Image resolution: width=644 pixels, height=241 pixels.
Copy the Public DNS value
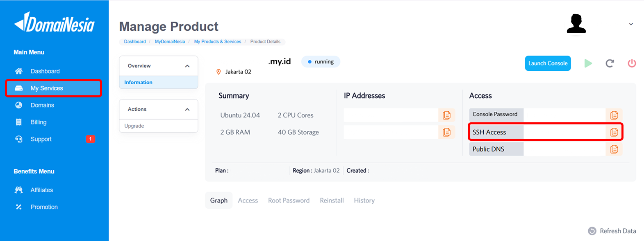tap(614, 149)
